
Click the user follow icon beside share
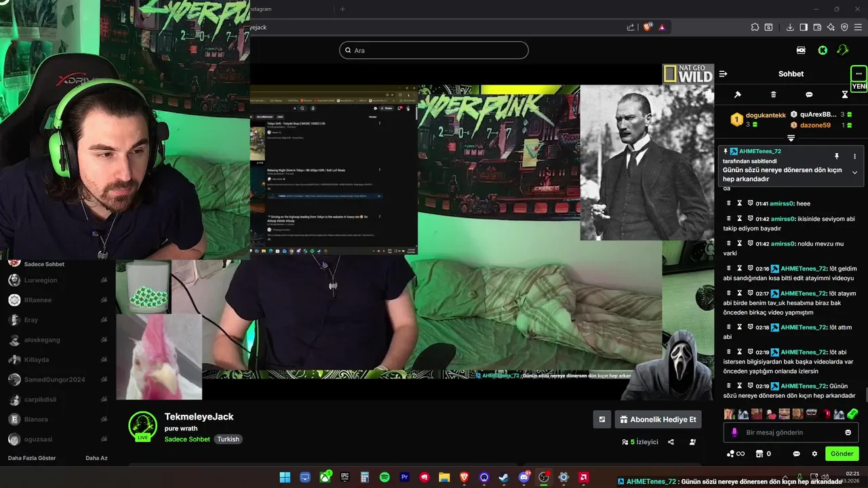692,442
